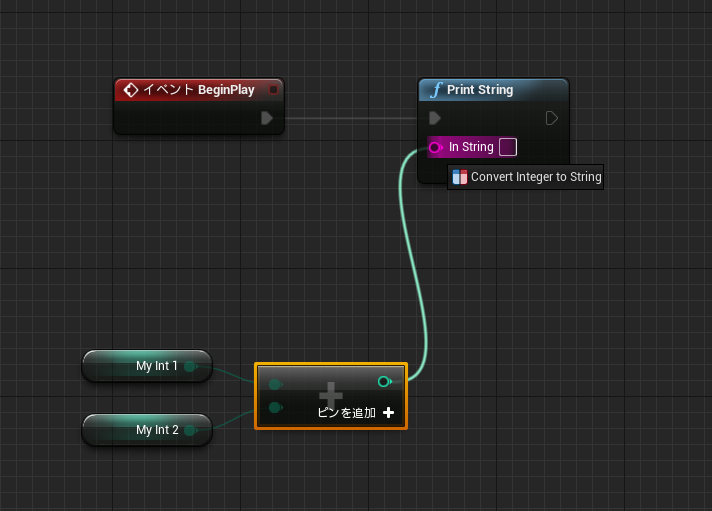712x511 pixels.
Task: Click the function icon on Print String
Action: point(436,90)
